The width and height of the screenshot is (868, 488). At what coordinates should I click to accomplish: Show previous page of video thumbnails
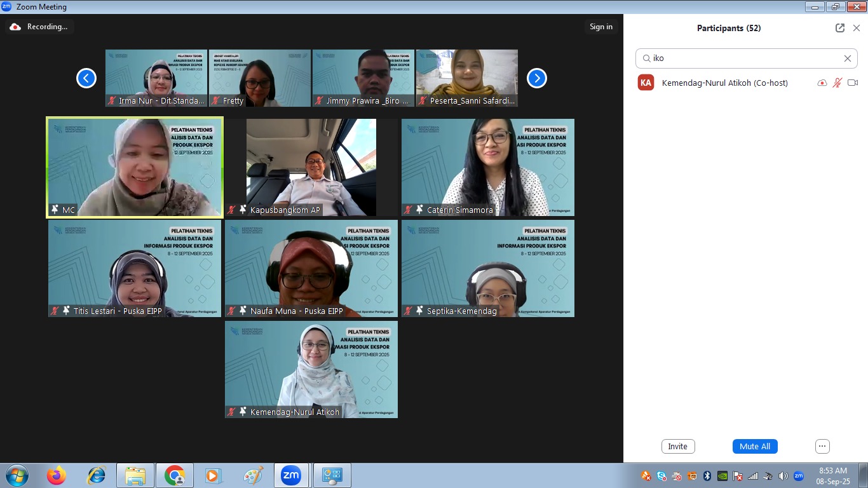86,78
